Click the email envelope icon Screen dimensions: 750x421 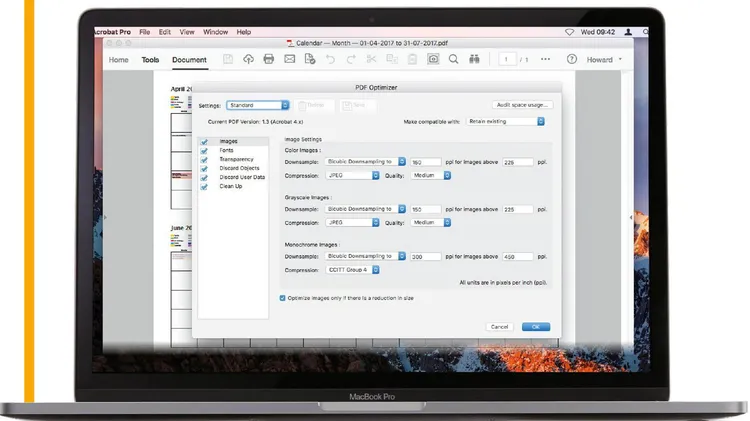point(289,59)
